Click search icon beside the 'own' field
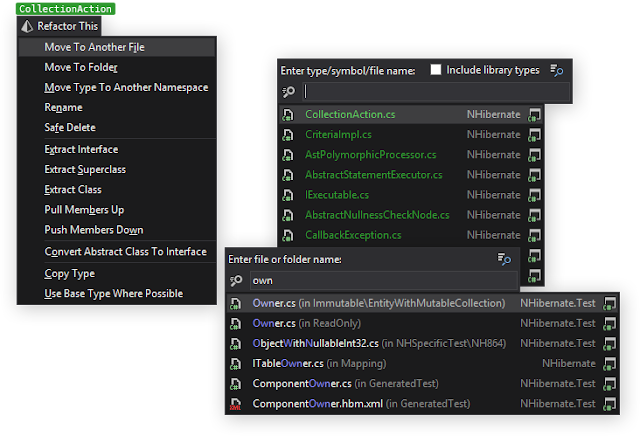The width and height of the screenshot is (640, 436). pyautogui.click(x=238, y=281)
